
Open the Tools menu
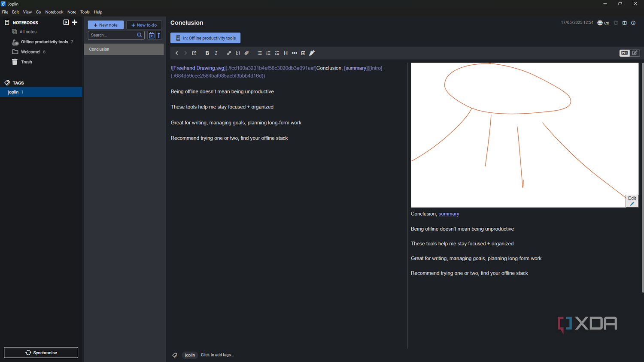pyautogui.click(x=85, y=12)
